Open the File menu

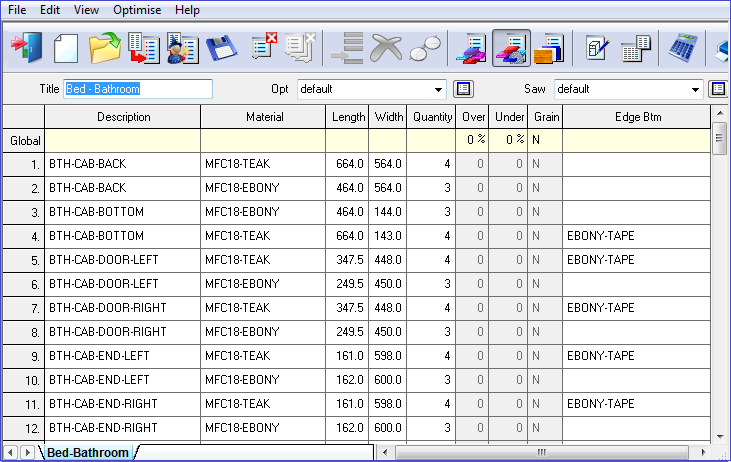click(x=17, y=10)
